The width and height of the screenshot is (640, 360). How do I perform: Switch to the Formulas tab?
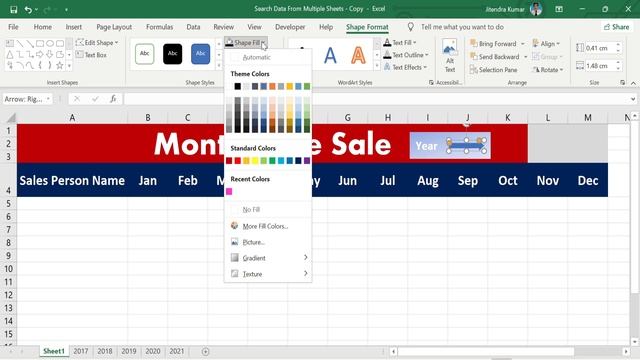pyautogui.click(x=159, y=27)
